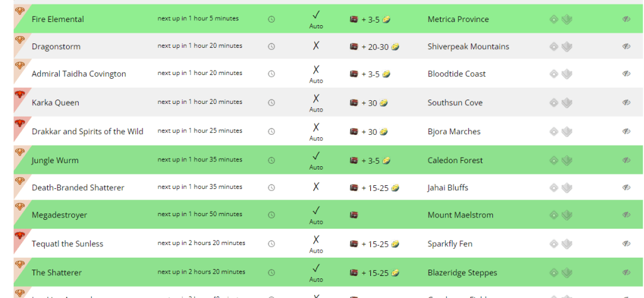Click the stacked layers icon for Jungle Wurm
This screenshot has width=644, height=298.
(567, 161)
